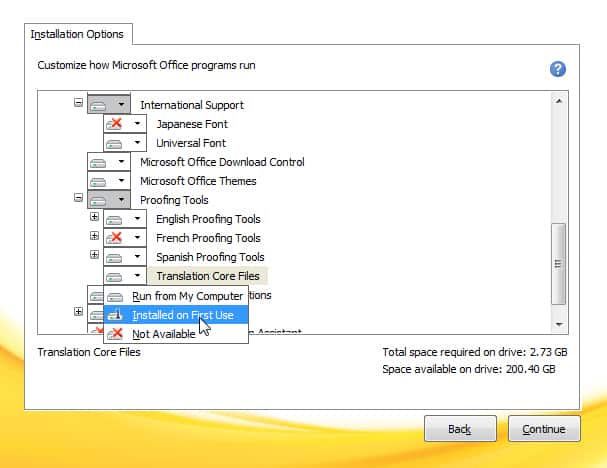607x468 pixels.
Task: Click the feature tree scrollbar down arrow
Action: [x=559, y=324]
